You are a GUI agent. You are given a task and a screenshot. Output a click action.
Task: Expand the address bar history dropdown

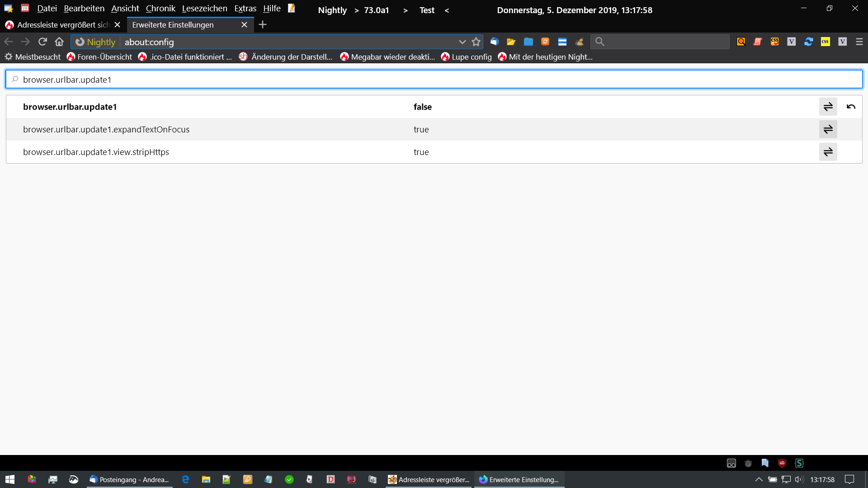coord(462,42)
